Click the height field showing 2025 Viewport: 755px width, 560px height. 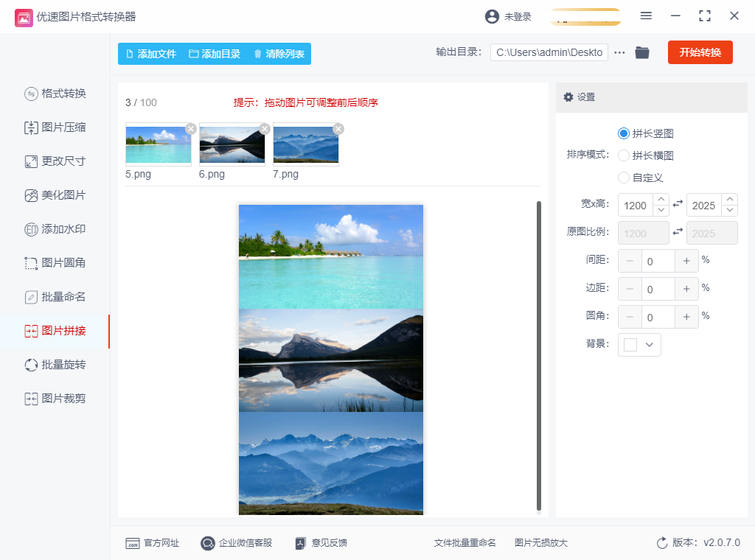point(704,206)
